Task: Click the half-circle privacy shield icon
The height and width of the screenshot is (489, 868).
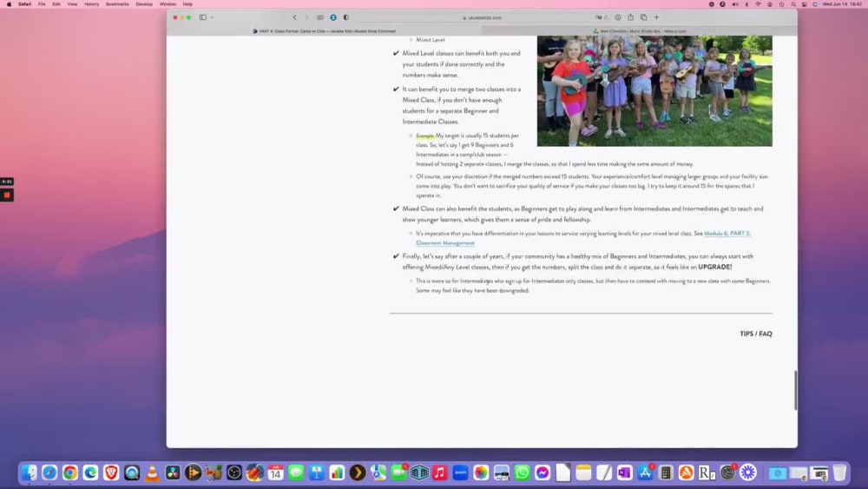Action: point(346,17)
